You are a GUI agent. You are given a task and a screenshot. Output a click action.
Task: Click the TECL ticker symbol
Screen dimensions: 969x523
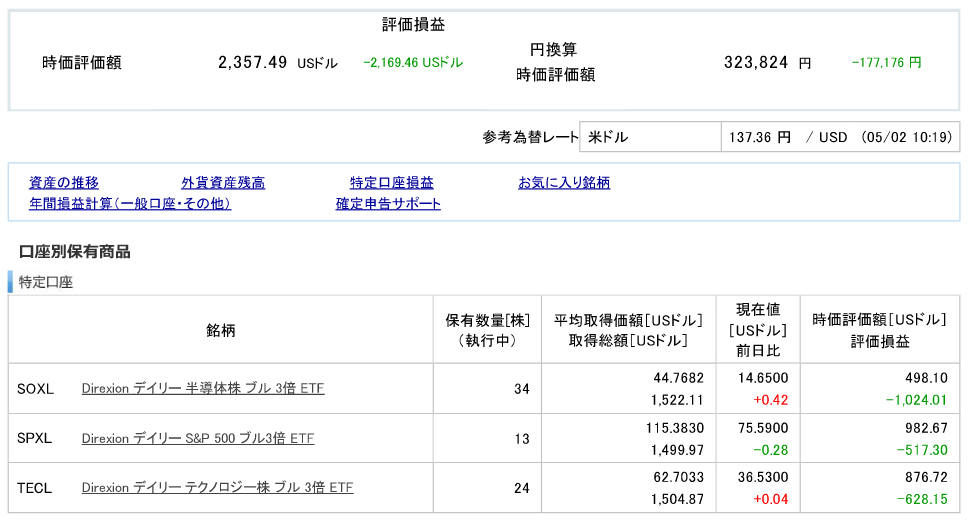[35, 488]
